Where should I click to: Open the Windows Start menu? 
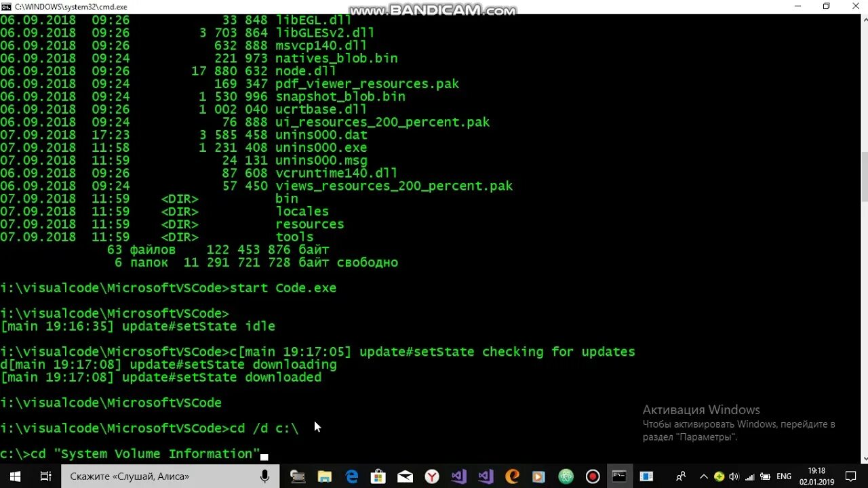(15, 476)
